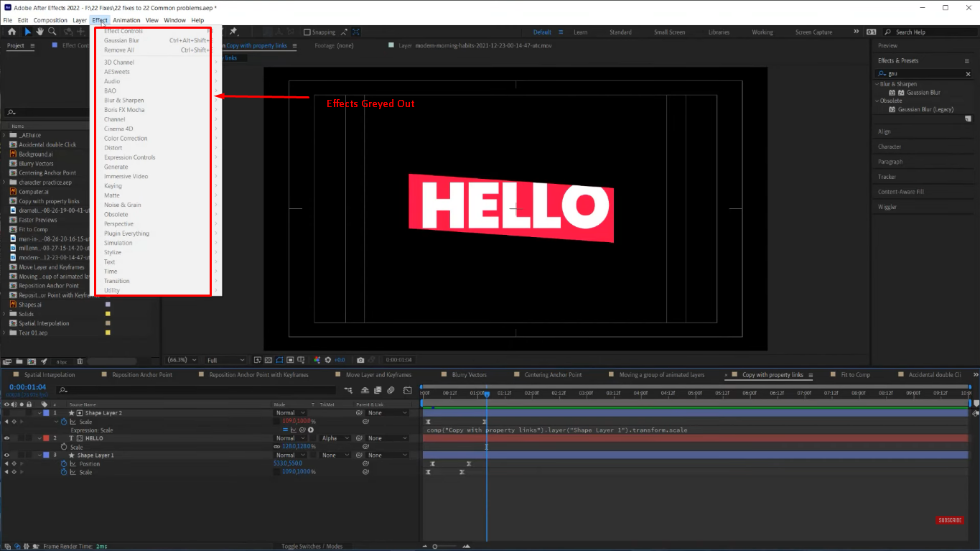Toggle Transparency Grid in composition view
Screen dimensions: 980x551
pos(269,360)
